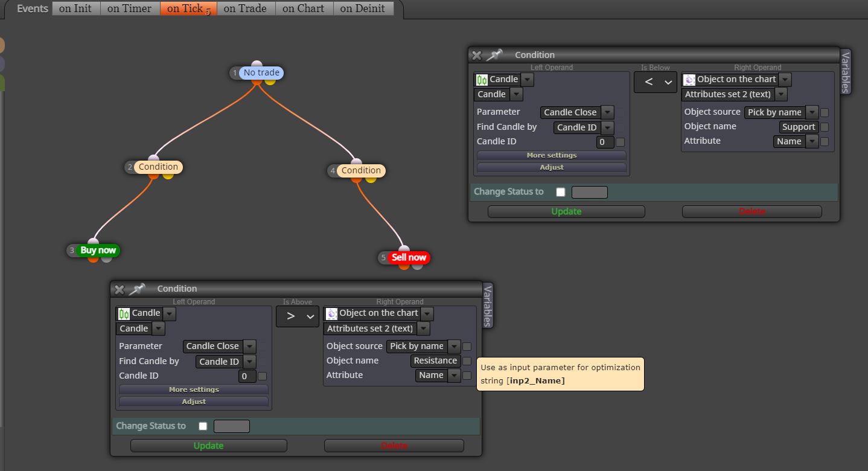The image size is (868, 471).
Task: Open Variables side tab on upper panel
Action: 846,72
